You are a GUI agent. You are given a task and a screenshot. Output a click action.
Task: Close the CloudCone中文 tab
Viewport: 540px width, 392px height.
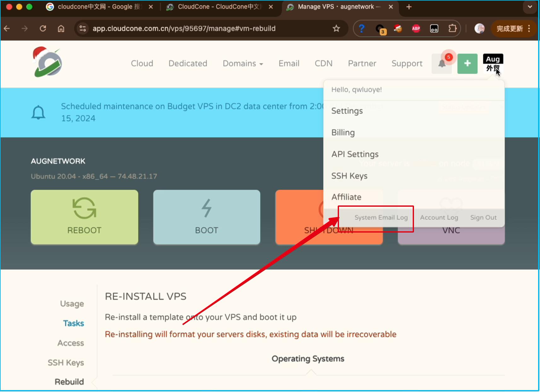[x=271, y=7]
